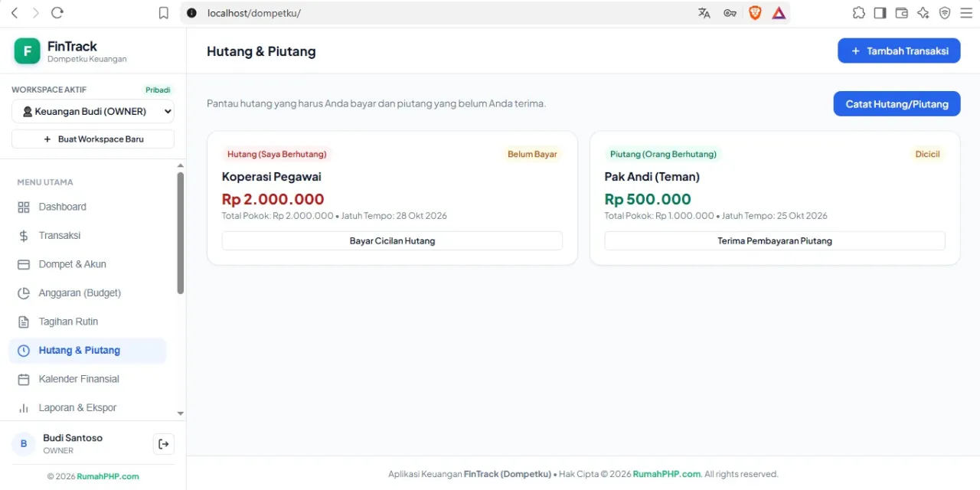The image size is (980, 490).
Task: Click the sidebar menu scrollbar thumb
Action: point(181,233)
